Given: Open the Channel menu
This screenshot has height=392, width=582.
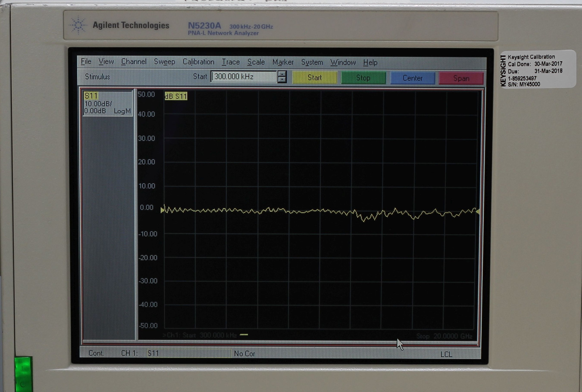Looking at the screenshot, I should (134, 62).
